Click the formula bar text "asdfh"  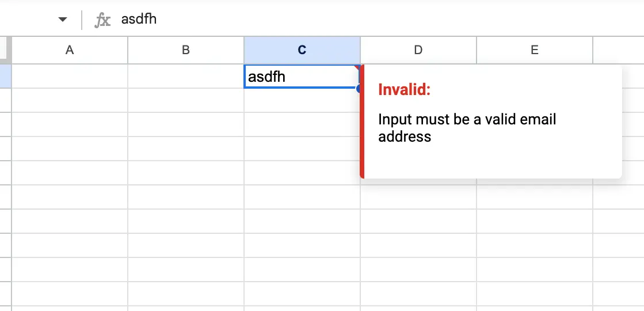pyautogui.click(x=139, y=20)
